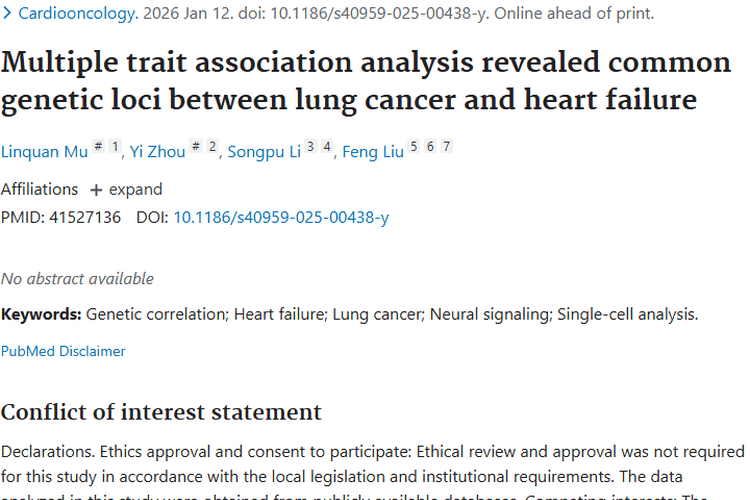Click the chevron icon before Cardiooncology
Viewport: 750px width, 500px height.
(7, 14)
